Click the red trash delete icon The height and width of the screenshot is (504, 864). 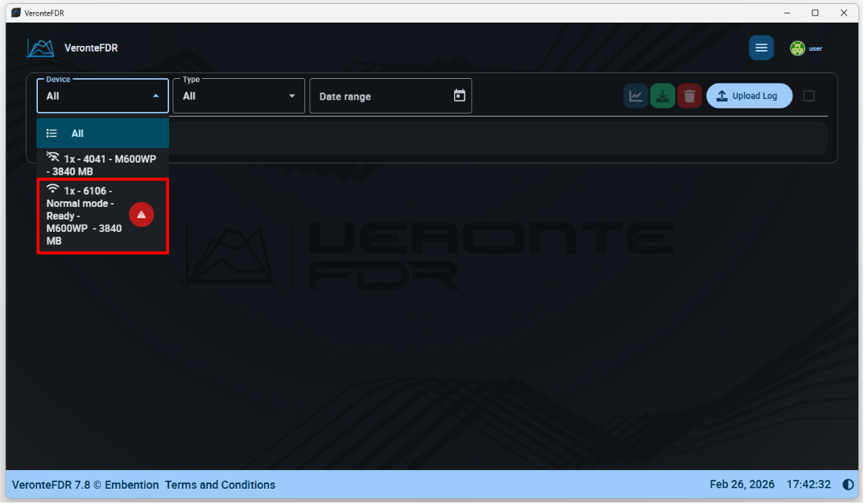coord(689,96)
